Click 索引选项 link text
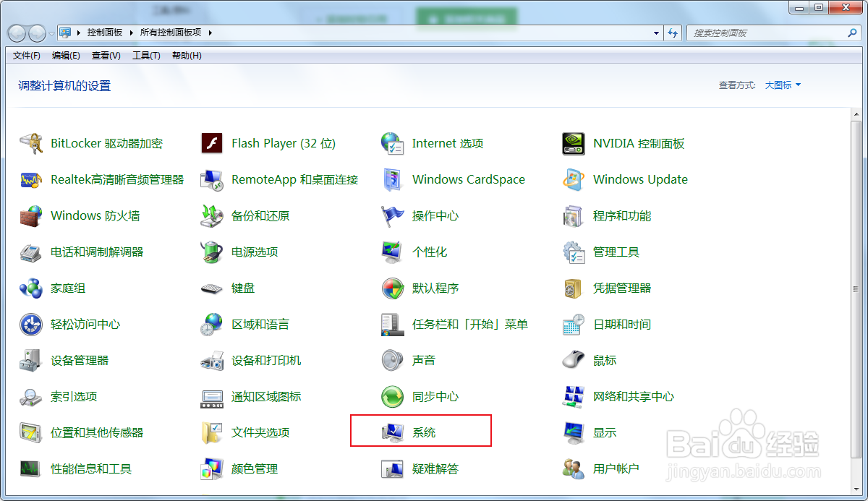 tap(74, 396)
